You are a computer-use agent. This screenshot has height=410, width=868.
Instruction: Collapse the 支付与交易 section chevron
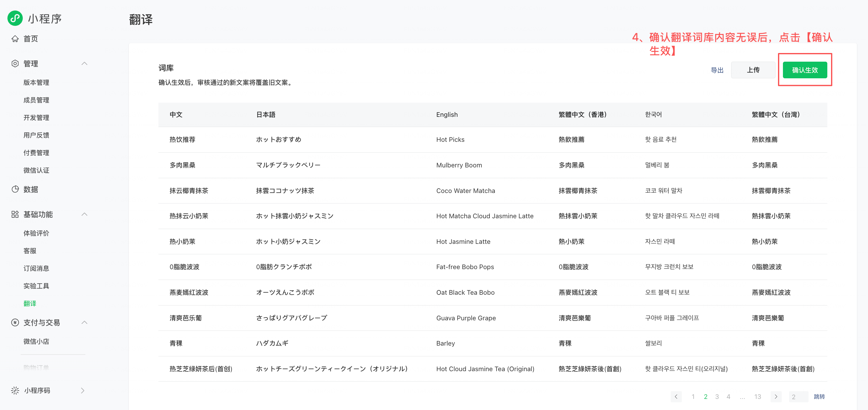point(84,322)
